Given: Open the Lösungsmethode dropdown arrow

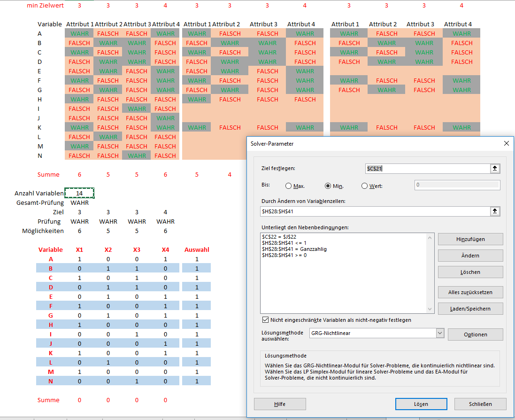Looking at the screenshot, I should click(x=440, y=333).
